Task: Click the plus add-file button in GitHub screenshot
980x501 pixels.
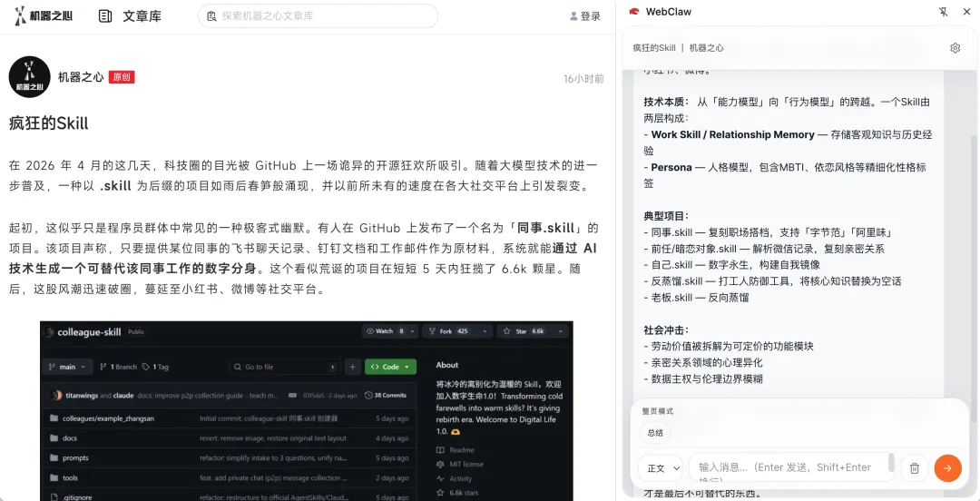Action: [352, 368]
